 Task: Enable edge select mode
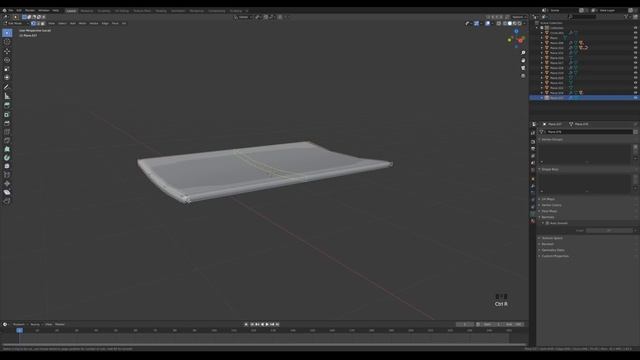38,23
